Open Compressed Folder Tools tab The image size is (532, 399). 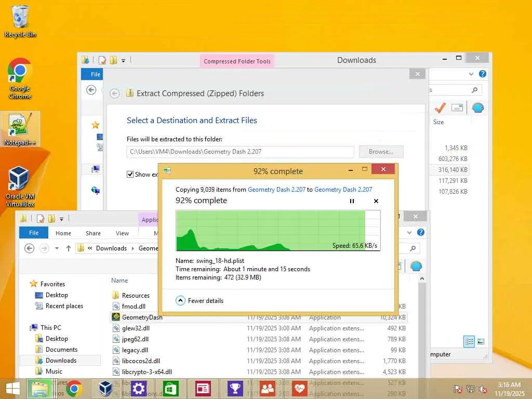(x=237, y=61)
